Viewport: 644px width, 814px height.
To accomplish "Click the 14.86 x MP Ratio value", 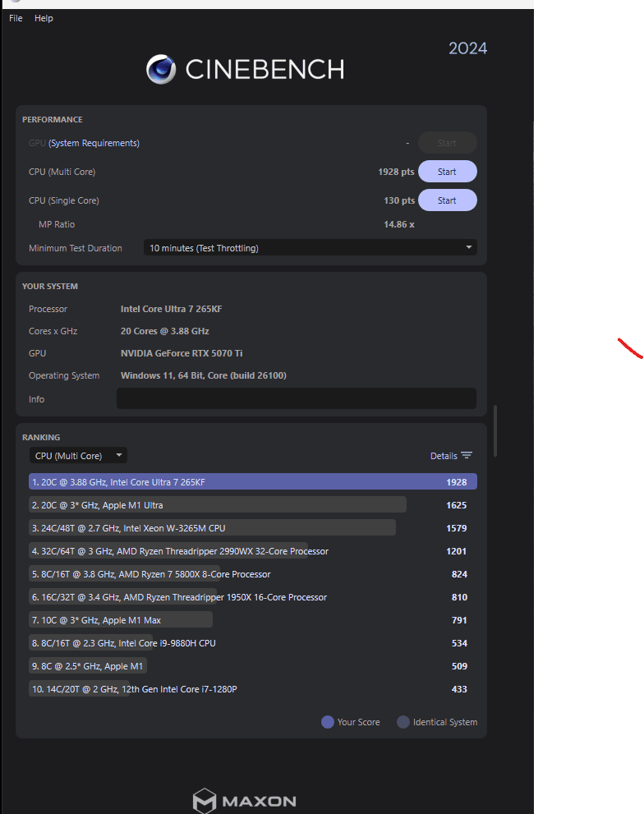I will click(x=399, y=224).
